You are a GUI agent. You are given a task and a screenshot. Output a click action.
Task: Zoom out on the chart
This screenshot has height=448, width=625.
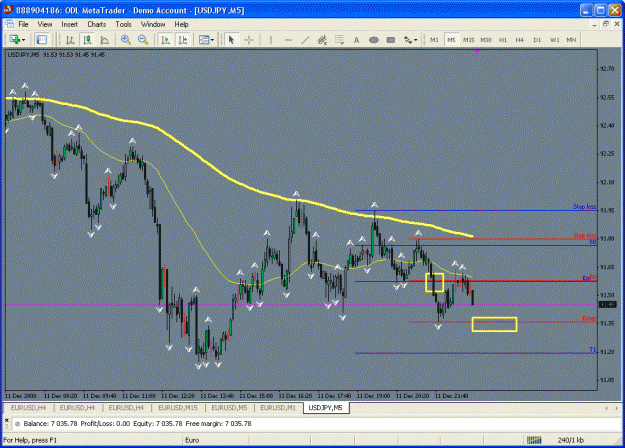(143, 39)
